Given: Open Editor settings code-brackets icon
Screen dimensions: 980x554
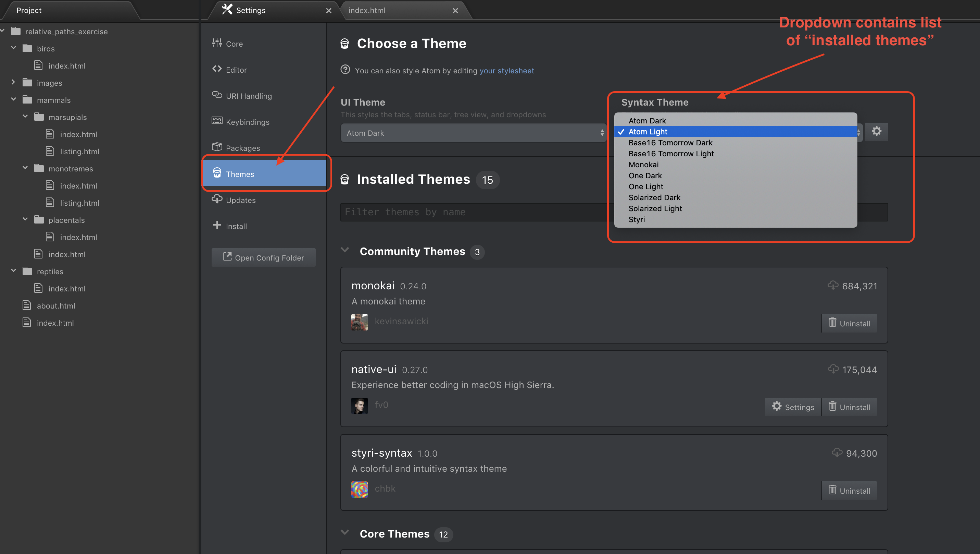Looking at the screenshot, I should 217,69.
